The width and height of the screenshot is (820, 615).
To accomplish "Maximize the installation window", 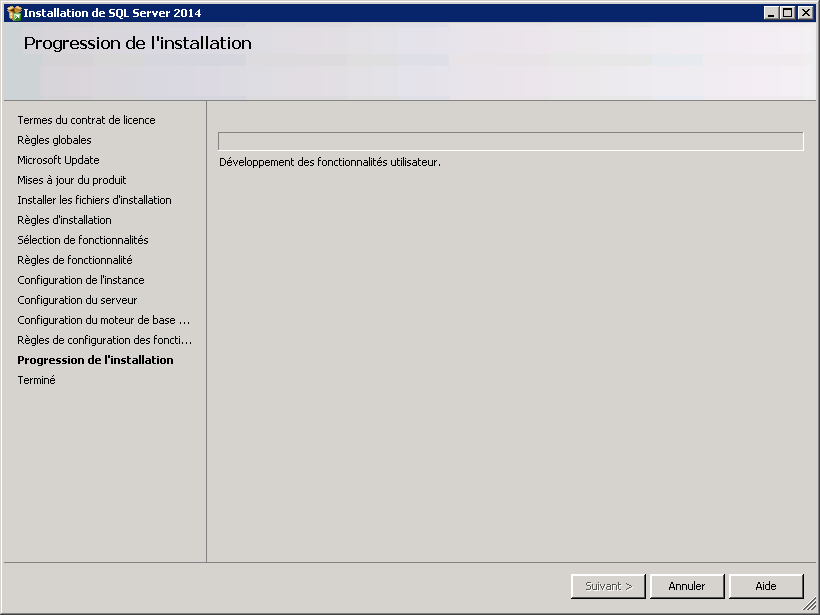I will 788,13.
